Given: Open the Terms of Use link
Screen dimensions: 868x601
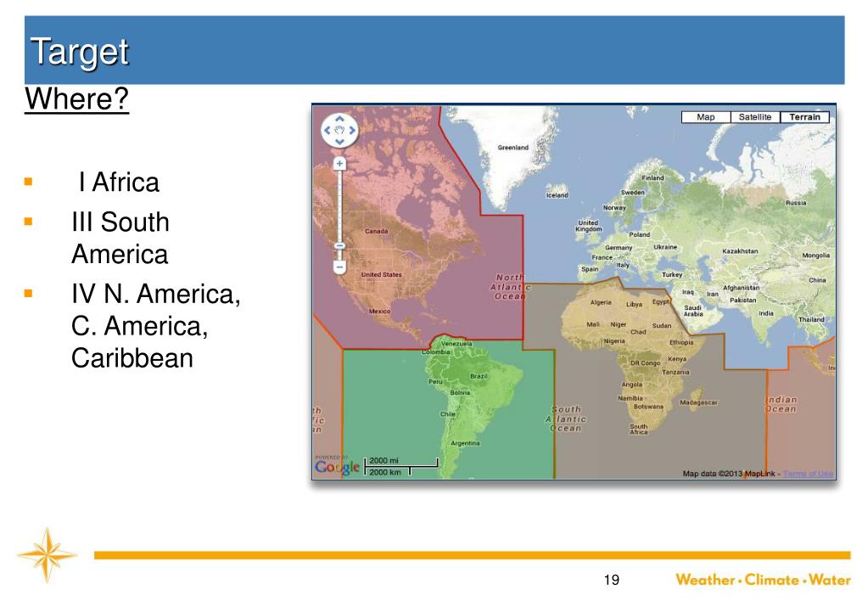Looking at the screenshot, I should click(808, 474).
